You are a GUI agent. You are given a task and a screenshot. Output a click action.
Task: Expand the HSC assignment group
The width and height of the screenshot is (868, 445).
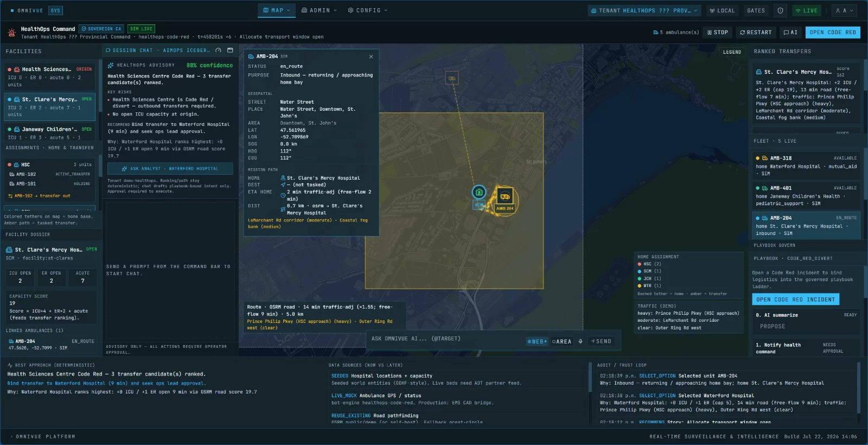[x=49, y=164]
